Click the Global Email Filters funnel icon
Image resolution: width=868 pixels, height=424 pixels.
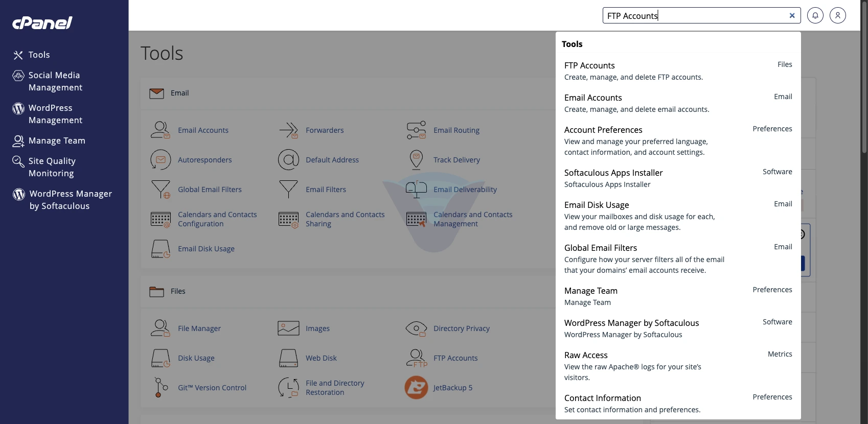click(x=161, y=190)
